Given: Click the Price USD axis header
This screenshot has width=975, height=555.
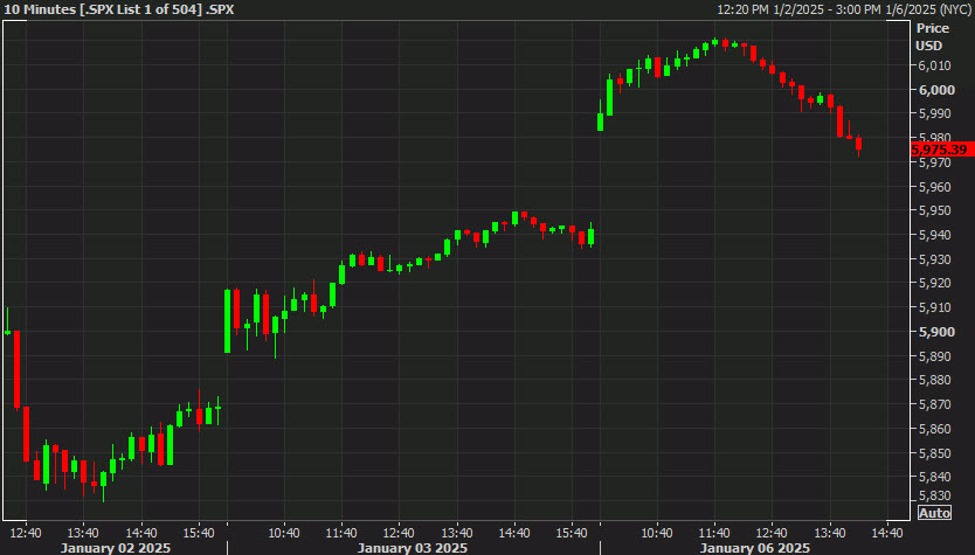Looking at the screenshot, I should click(932, 37).
